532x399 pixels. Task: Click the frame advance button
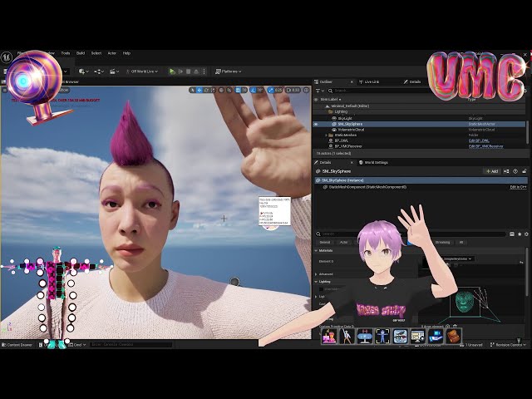pyautogui.click(x=180, y=71)
